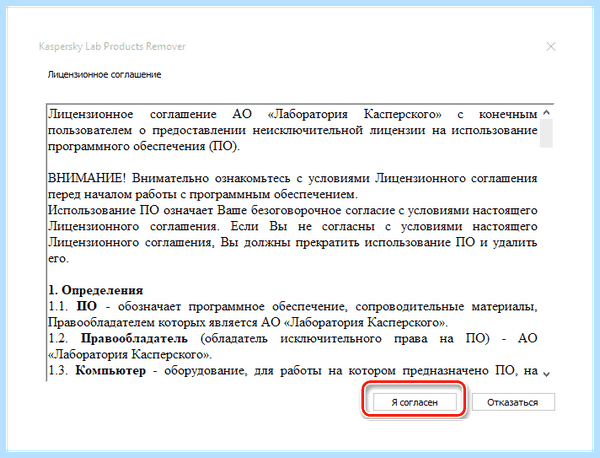Screen dimensions: 600x458
Task: Click 'Kaspersky Lab Products Remover' window title
Action: click(112, 46)
